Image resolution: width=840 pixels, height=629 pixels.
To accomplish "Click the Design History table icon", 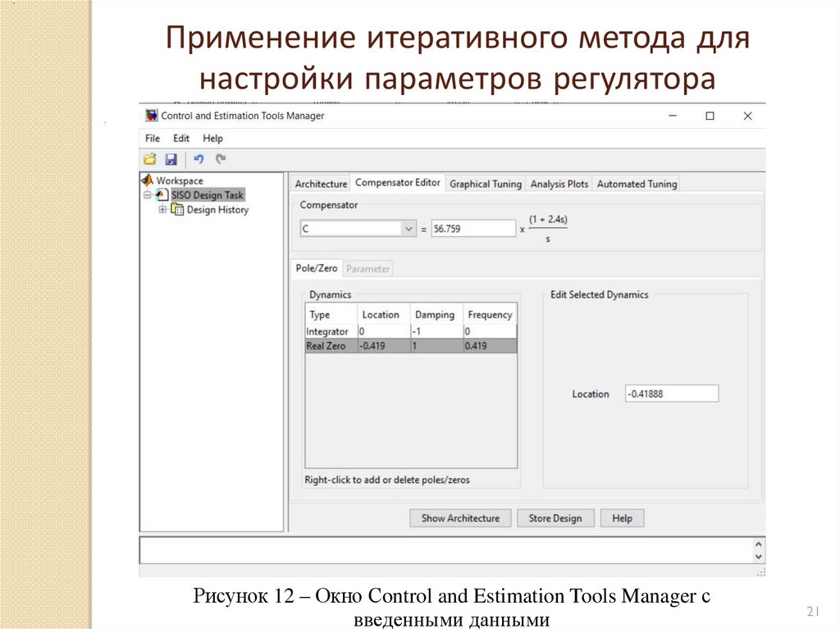I will pos(177,209).
